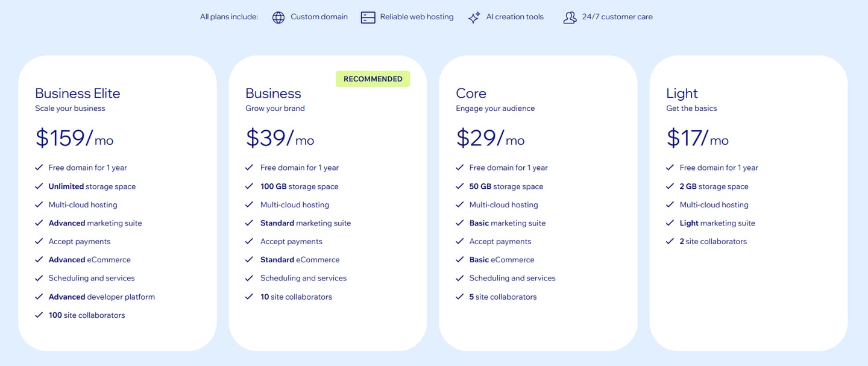Click the RECOMMENDED badge on the Business plan
Image resolution: width=868 pixels, height=366 pixels.
pos(373,78)
